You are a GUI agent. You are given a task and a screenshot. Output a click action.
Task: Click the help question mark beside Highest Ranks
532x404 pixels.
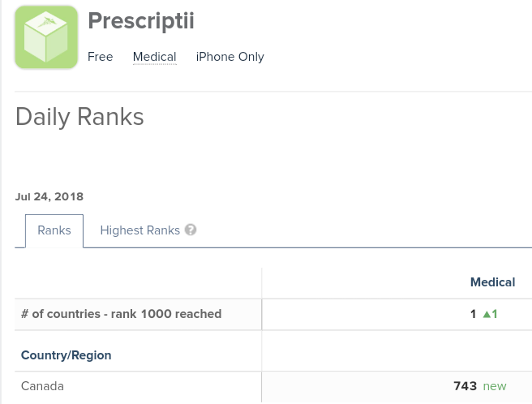click(191, 230)
